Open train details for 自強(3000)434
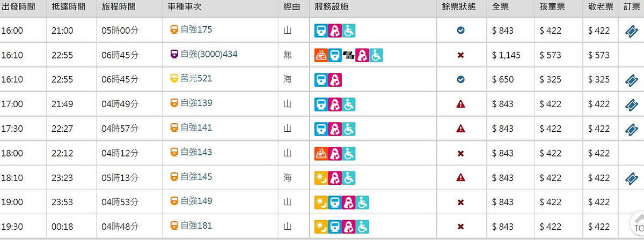The height and width of the screenshot is (240, 644). [x=209, y=54]
